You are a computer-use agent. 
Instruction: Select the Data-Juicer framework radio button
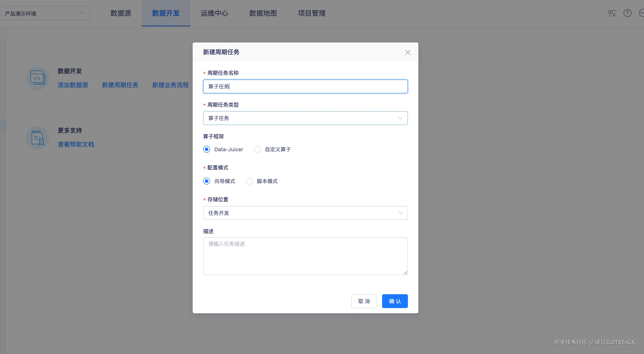click(x=207, y=149)
